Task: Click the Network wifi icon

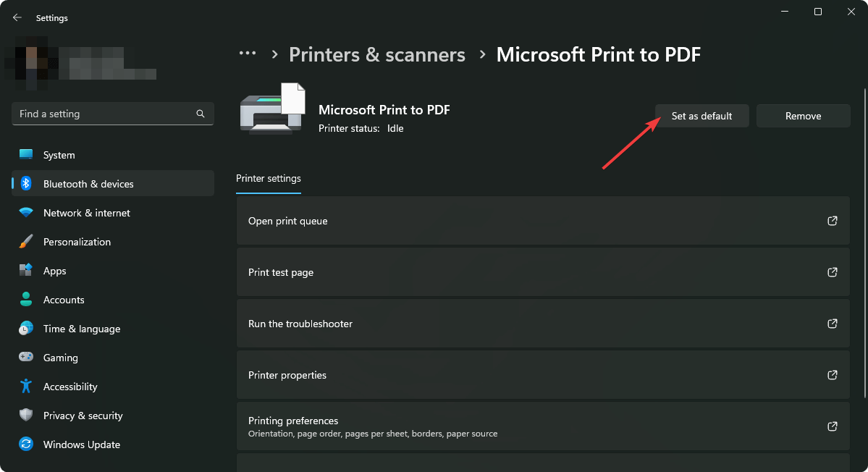Action: (26, 213)
